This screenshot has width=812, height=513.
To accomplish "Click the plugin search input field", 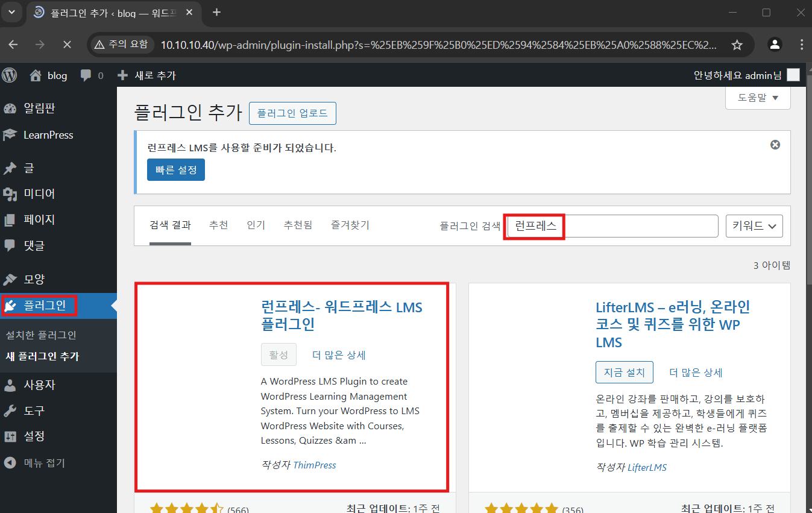I will tap(613, 226).
